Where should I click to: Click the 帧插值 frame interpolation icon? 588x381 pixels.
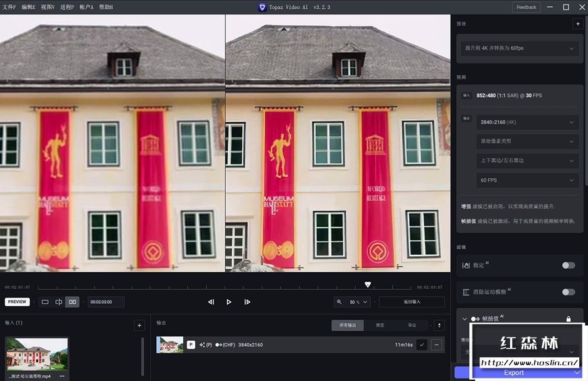pyautogui.click(x=475, y=319)
